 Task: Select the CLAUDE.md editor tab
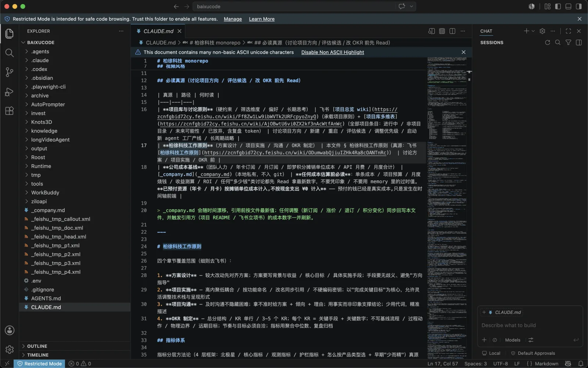159,31
